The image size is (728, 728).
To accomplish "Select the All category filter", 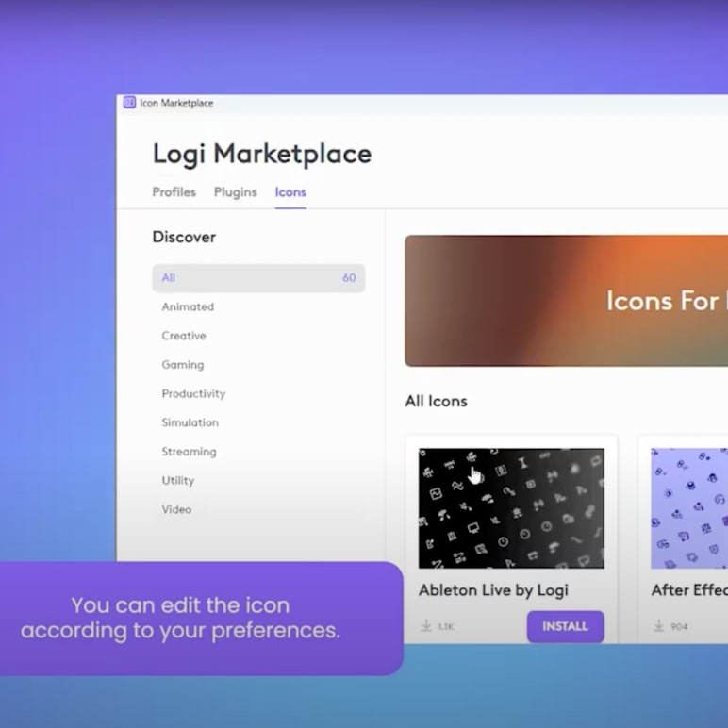I will tap(258, 278).
